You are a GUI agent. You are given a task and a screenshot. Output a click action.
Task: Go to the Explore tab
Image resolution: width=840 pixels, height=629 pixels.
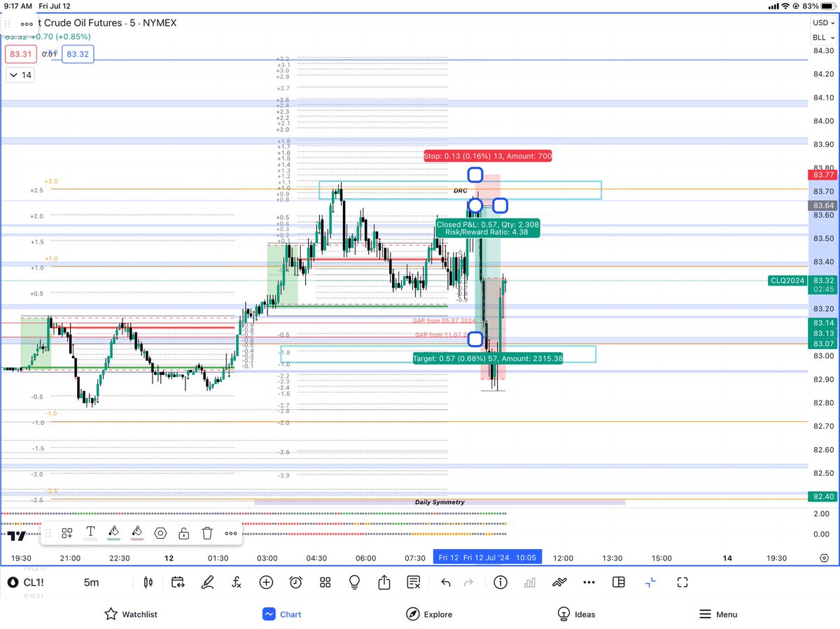(429, 614)
